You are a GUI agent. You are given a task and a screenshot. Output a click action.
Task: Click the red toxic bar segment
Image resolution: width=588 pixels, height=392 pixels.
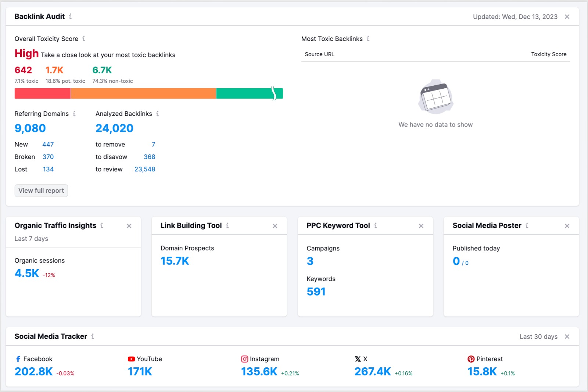click(x=43, y=93)
